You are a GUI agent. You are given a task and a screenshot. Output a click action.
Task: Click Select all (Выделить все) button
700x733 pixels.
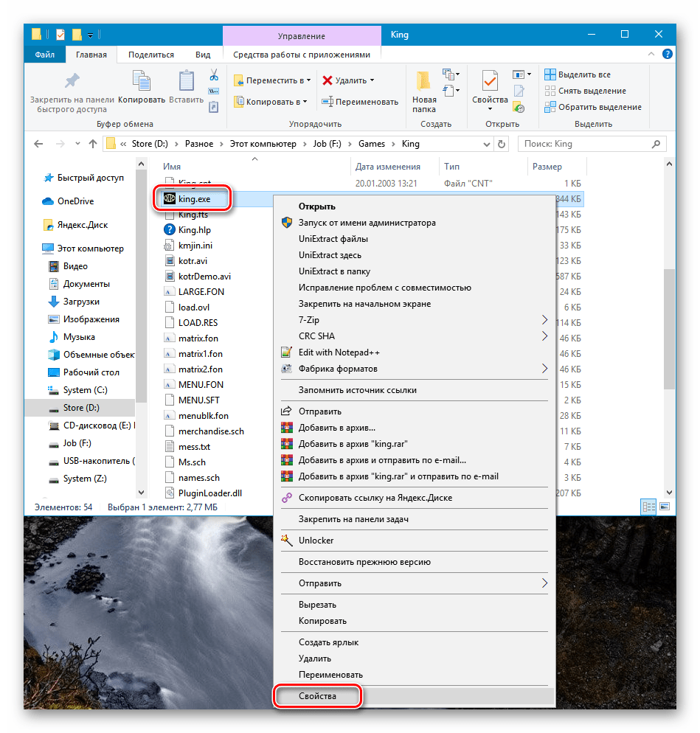point(578,74)
